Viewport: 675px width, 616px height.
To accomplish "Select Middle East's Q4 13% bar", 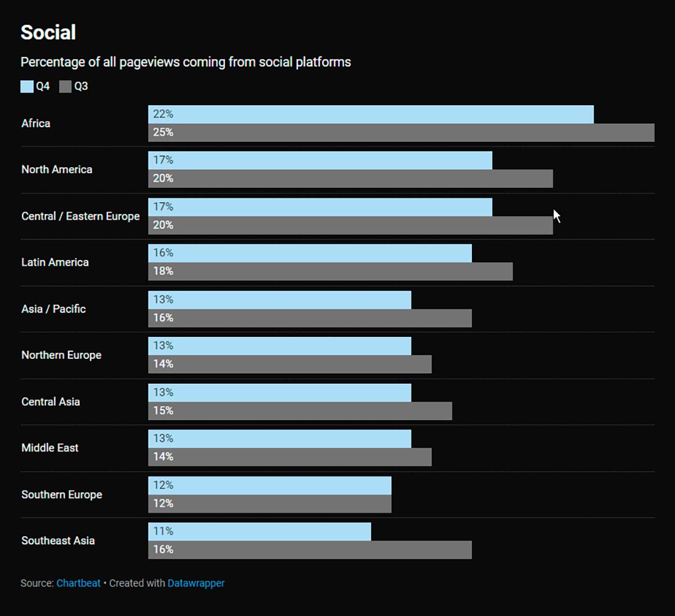I will (280, 439).
